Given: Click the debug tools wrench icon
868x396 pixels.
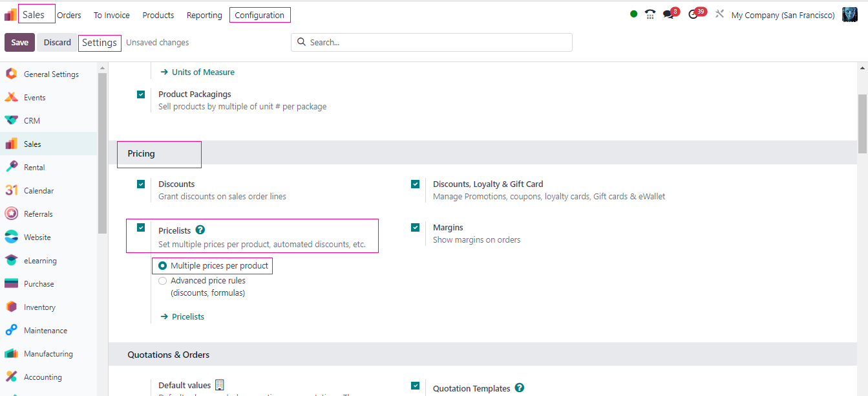Looking at the screenshot, I should [x=719, y=14].
